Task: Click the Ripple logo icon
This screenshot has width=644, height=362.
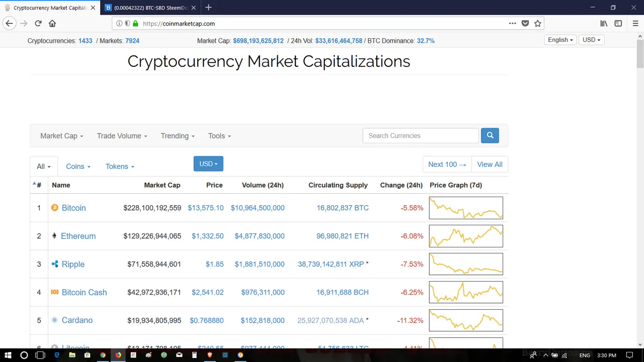Action: [x=55, y=264]
